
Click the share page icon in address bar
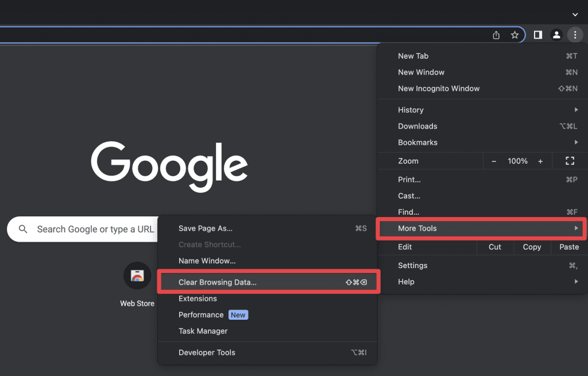(496, 35)
